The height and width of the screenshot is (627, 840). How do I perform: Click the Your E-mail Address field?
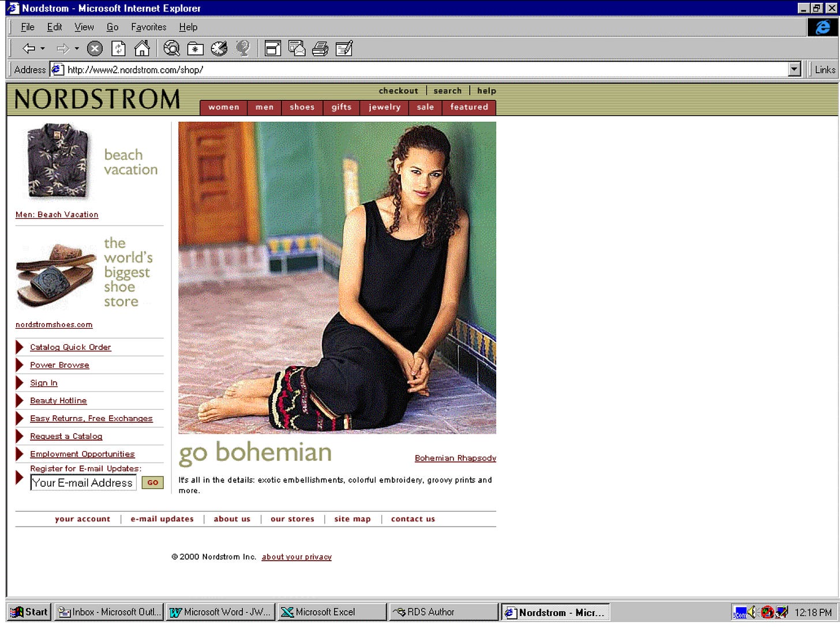tap(83, 483)
